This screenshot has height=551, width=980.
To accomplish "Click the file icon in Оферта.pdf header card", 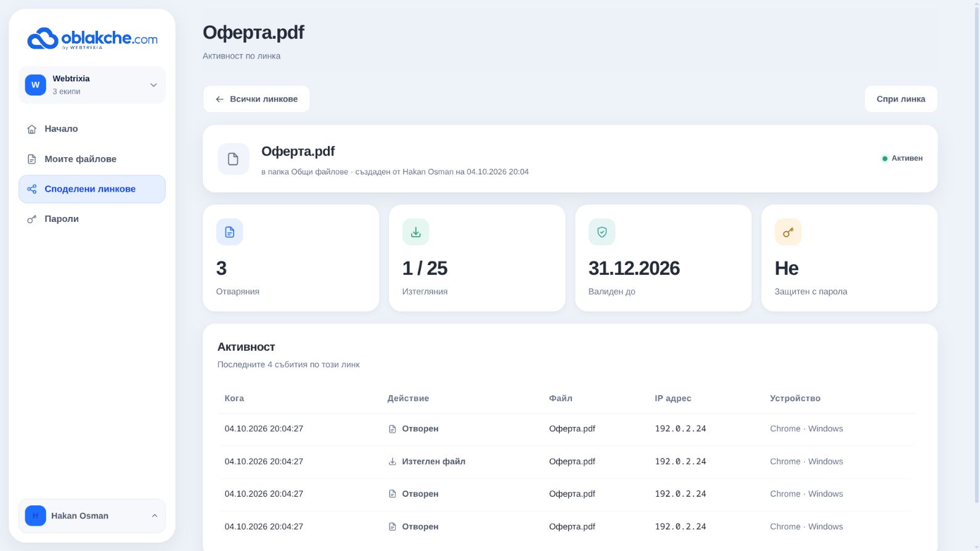I will point(233,159).
